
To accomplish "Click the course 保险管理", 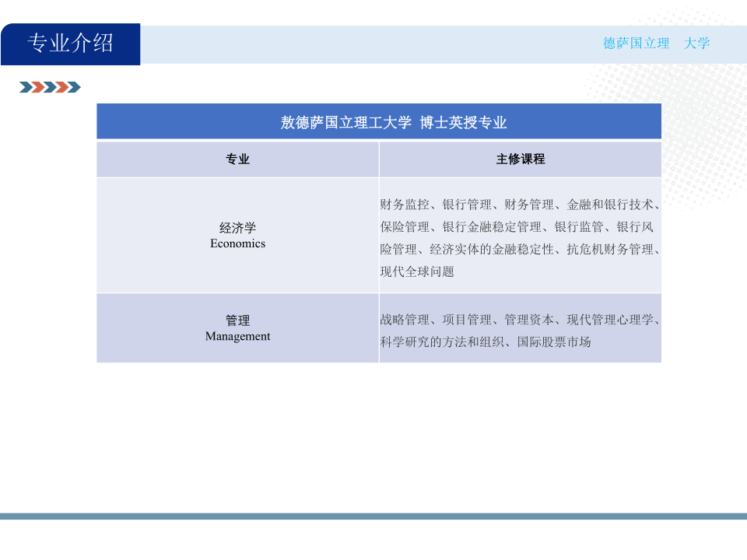I will coord(405,226).
